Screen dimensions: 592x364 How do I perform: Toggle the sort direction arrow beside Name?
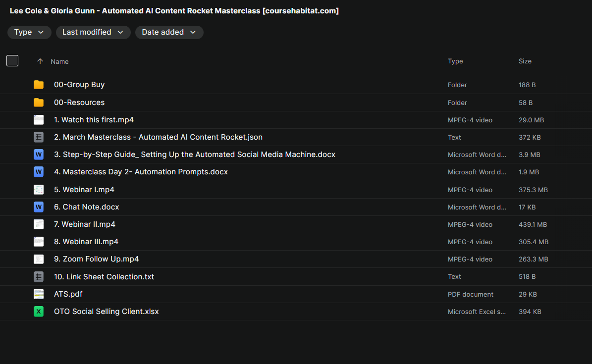point(40,61)
